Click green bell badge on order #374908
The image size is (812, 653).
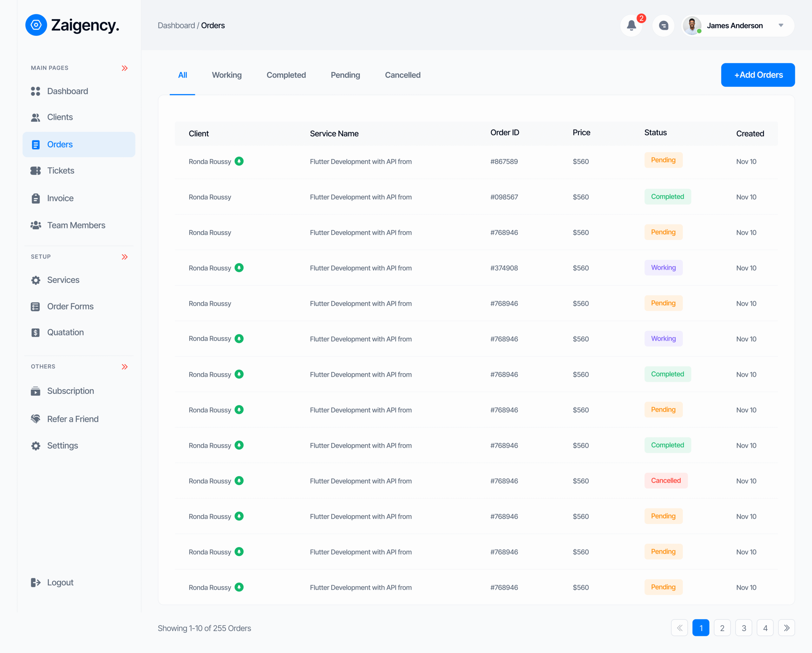pyautogui.click(x=239, y=268)
